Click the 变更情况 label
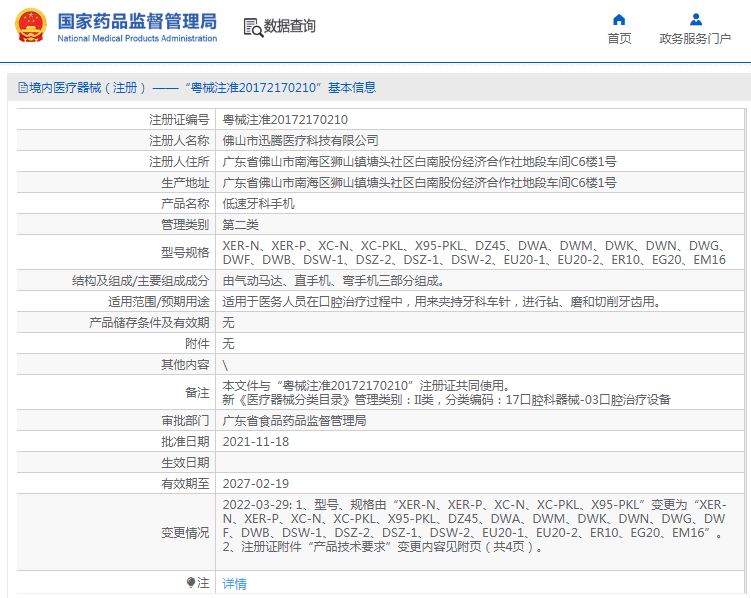This screenshot has height=598, width=751. (x=185, y=533)
